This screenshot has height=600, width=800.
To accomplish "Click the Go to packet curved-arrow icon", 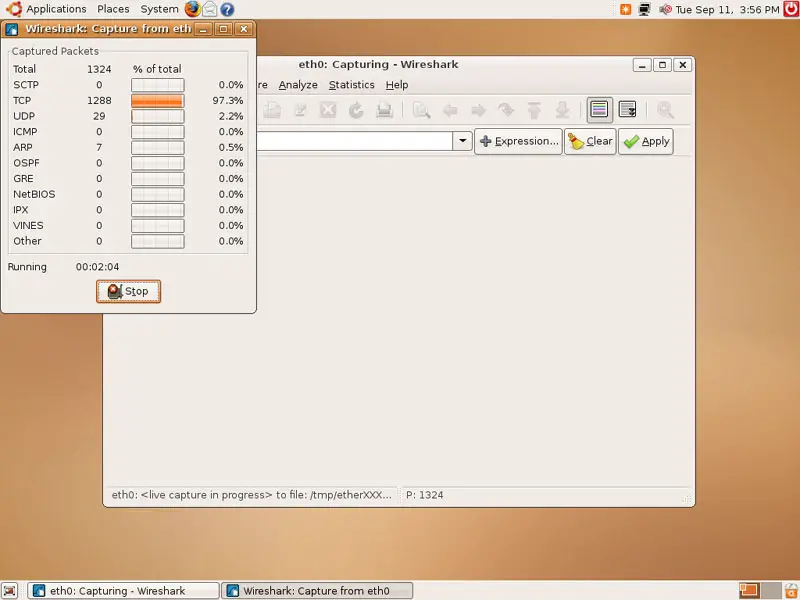I will (506, 110).
